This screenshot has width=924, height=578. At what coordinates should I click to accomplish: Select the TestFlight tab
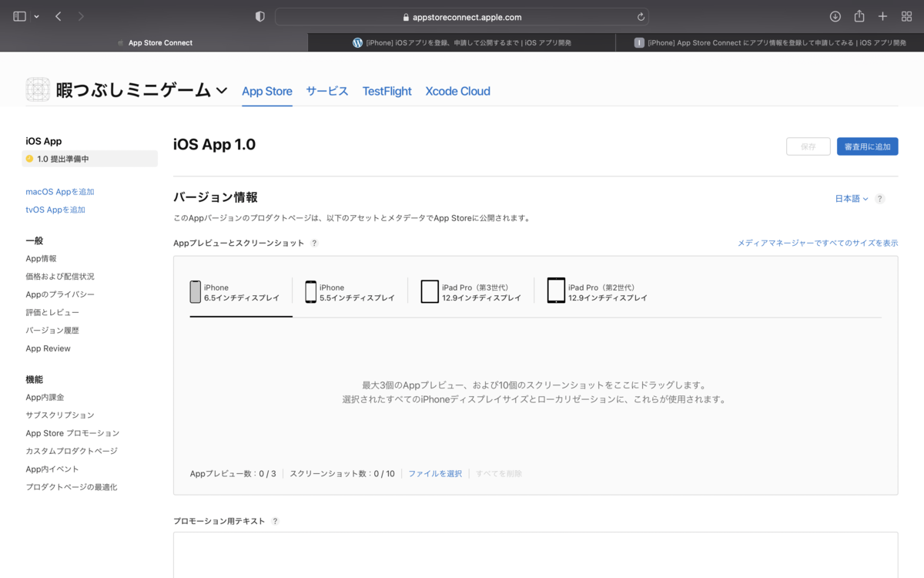387,91
